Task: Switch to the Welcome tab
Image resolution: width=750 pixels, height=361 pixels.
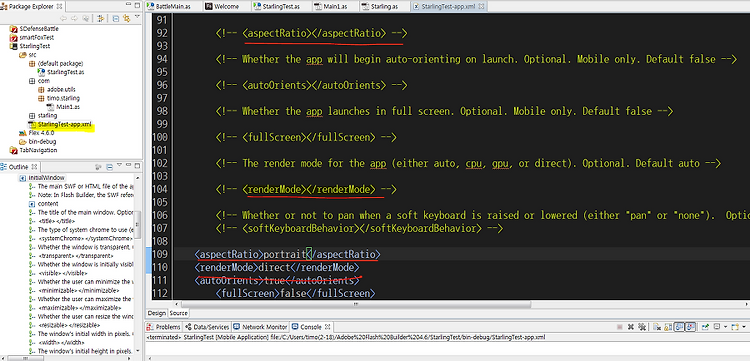Action: [x=223, y=6]
